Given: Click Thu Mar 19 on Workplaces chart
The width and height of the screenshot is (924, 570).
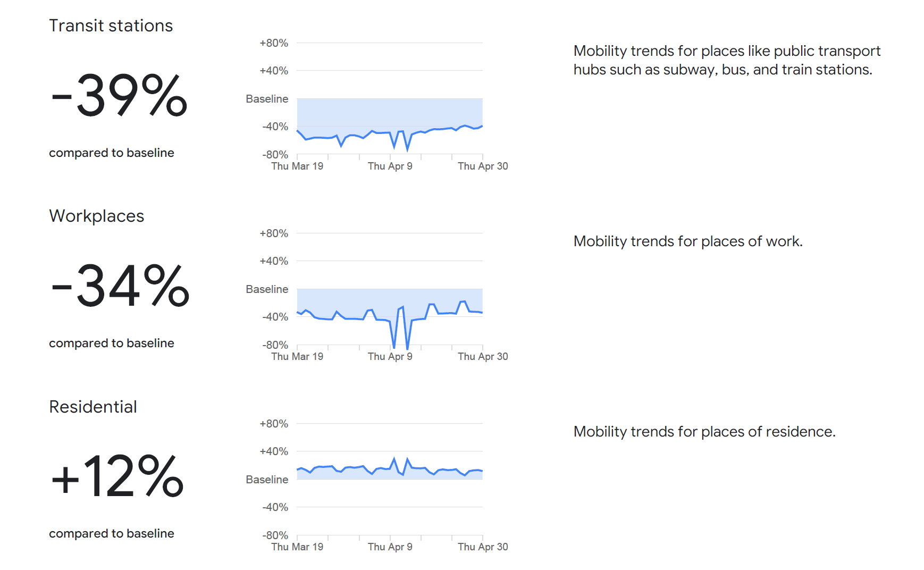Looking at the screenshot, I should [x=297, y=356].
